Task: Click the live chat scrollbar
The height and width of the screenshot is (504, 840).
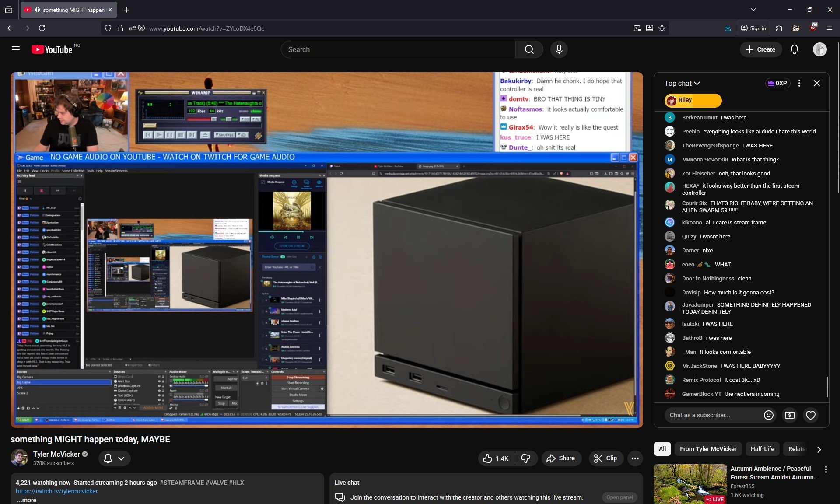Action: tap(827, 387)
